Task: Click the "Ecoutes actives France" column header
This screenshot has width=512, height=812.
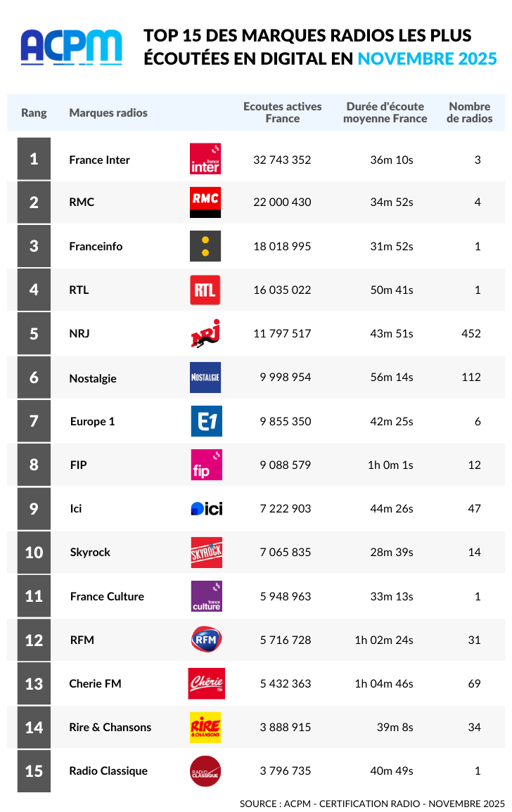Action: coord(282,112)
